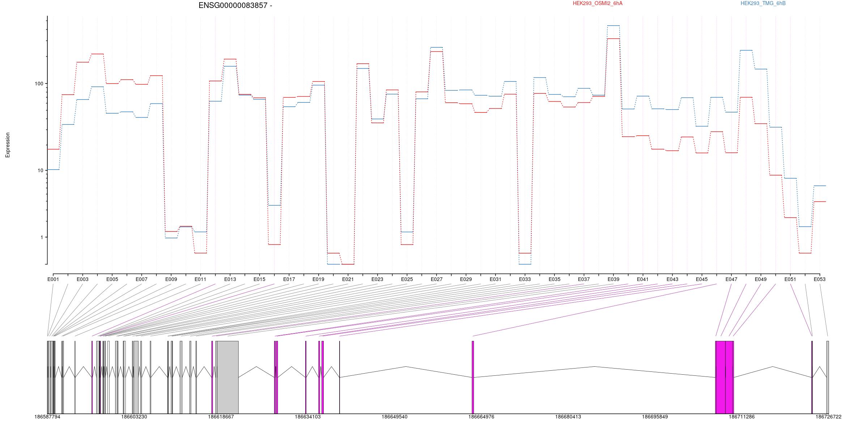Click exon label E041

pos(643,279)
